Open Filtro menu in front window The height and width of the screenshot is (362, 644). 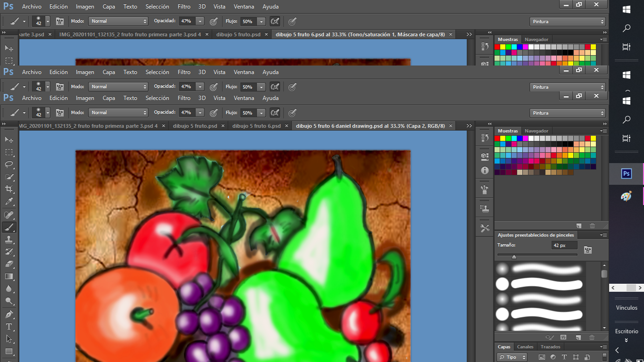(x=184, y=98)
